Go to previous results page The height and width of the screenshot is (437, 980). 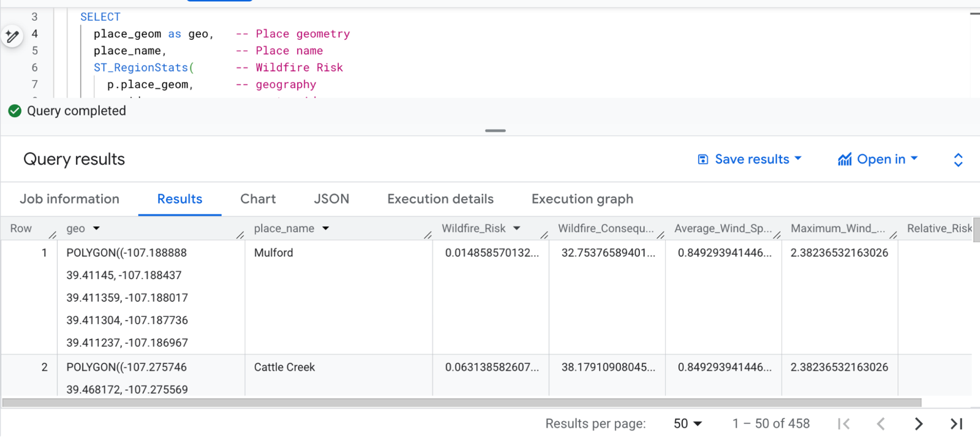[x=881, y=424]
